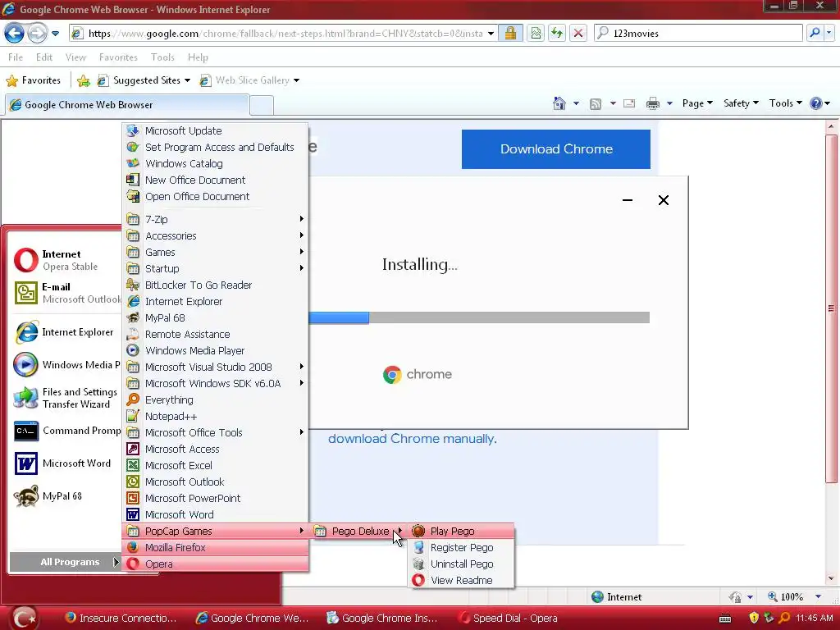The height and width of the screenshot is (630, 840).
Task: Click the compatibility view icon
Action: [536, 33]
